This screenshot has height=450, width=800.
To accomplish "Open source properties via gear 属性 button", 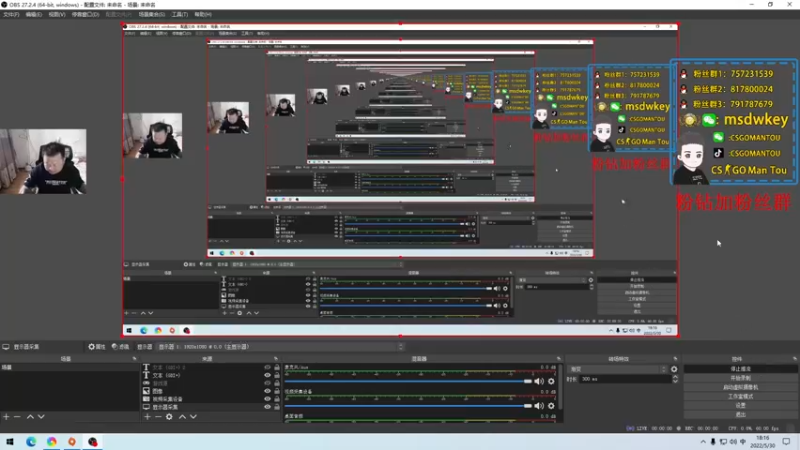I will tap(96, 346).
